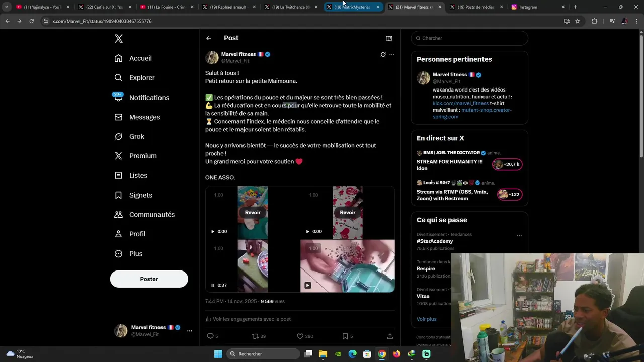The height and width of the screenshot is (362, 644).
Task: Repost using the retweet icon showing 39
Action: coord(255,336)
